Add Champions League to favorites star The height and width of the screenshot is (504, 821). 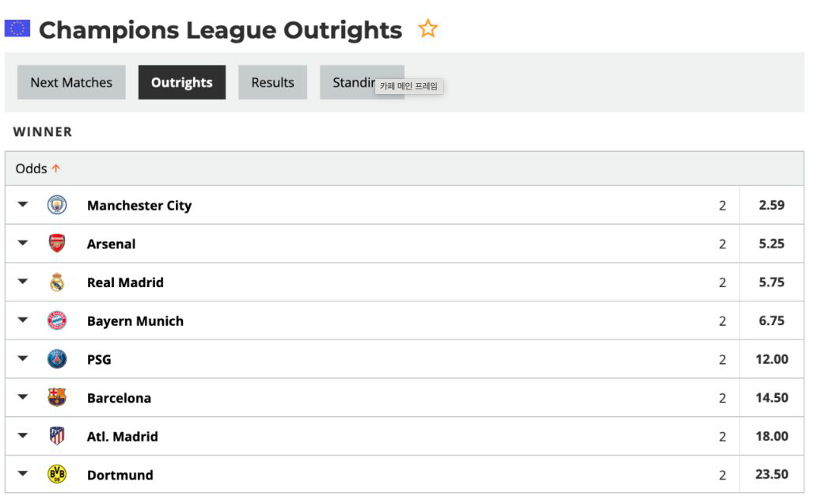tap(428, 29)
